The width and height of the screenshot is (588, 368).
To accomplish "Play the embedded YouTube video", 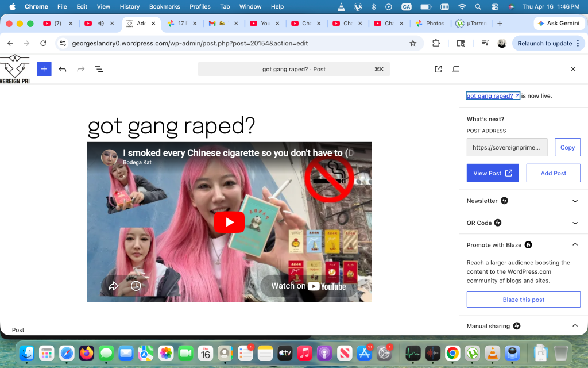I will coord(229,222).
